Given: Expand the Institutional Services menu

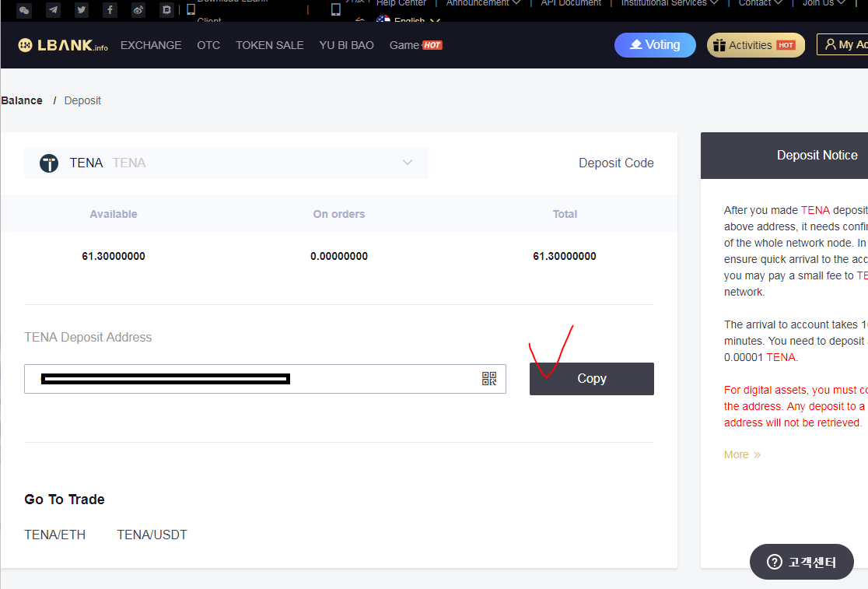Looking at the screenshot, I should coord(669,3).
